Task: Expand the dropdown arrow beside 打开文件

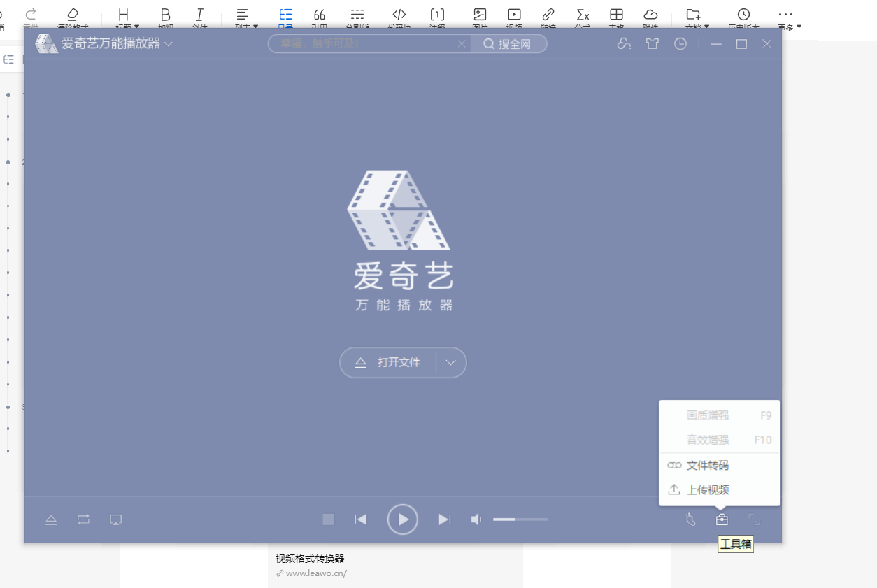Action: tap(451, 363)
